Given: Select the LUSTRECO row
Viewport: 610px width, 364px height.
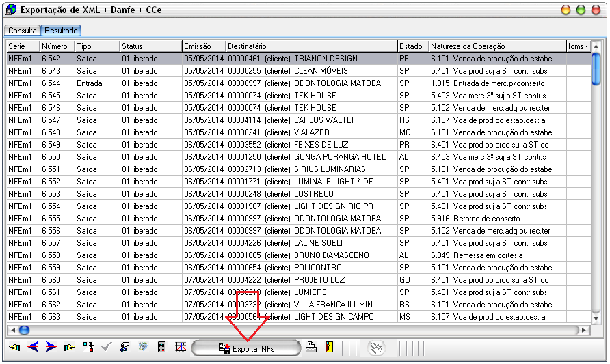Looking at the screenshot, I should tap(299, 194).
